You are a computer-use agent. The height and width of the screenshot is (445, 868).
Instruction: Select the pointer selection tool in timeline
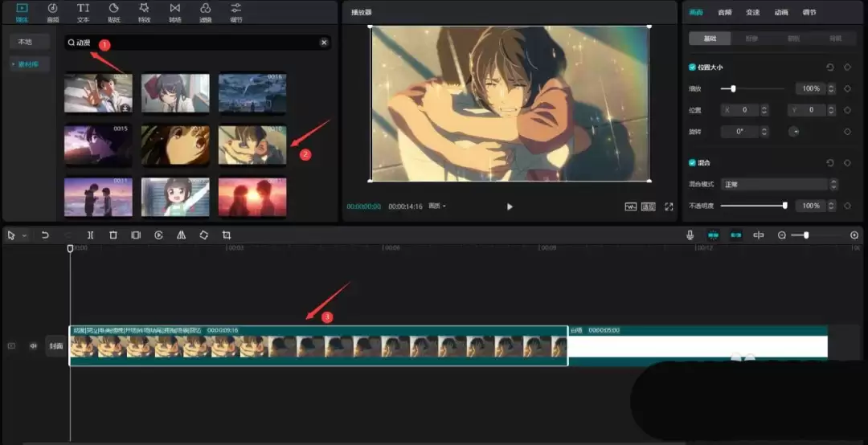click(x=11, y=235)
